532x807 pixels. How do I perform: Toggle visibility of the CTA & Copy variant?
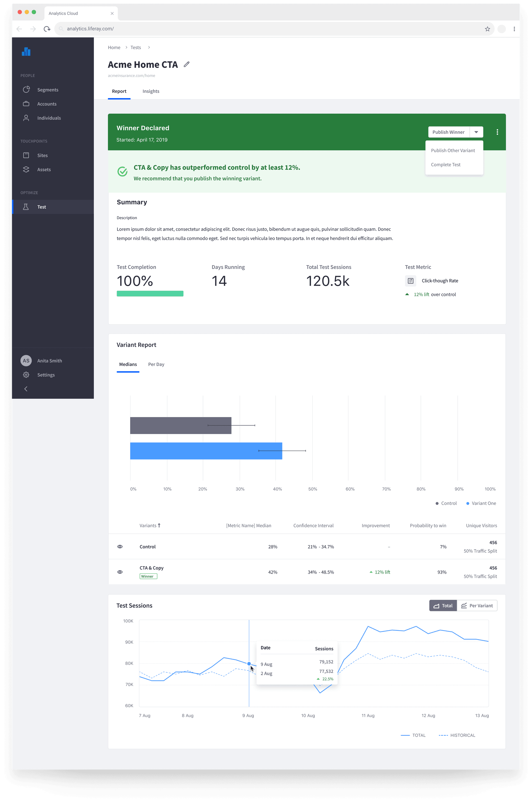click(x=120, y=572)
